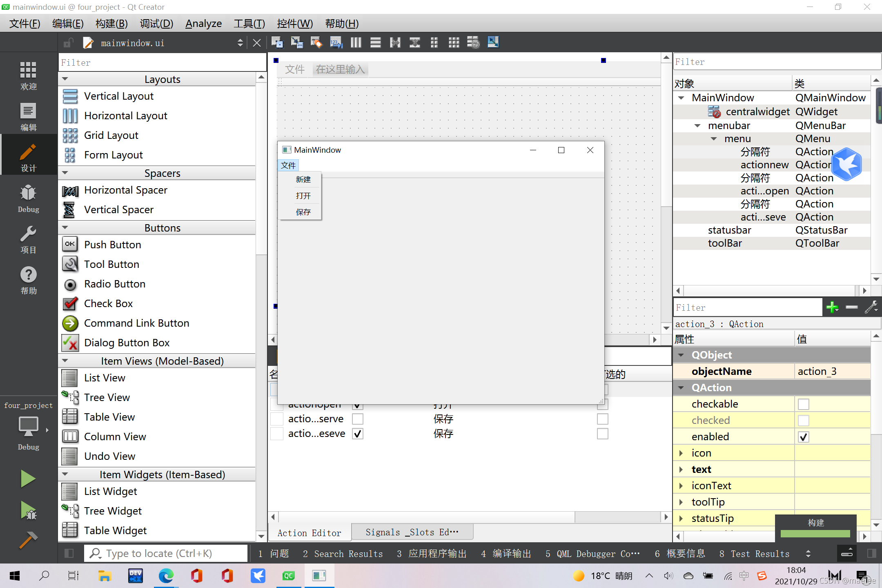
Task: Collapse the menubar tree node
Action: click(x=697, y=126)
